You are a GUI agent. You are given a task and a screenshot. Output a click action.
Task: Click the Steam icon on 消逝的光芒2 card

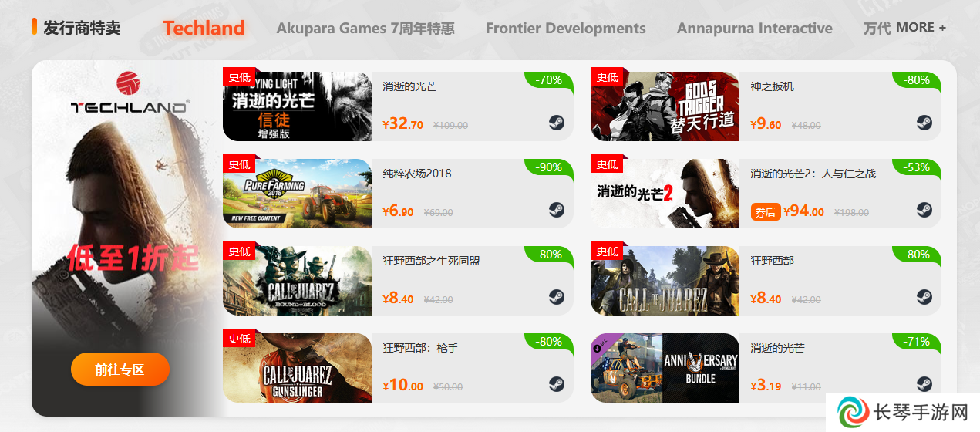(x=924, y=210)
